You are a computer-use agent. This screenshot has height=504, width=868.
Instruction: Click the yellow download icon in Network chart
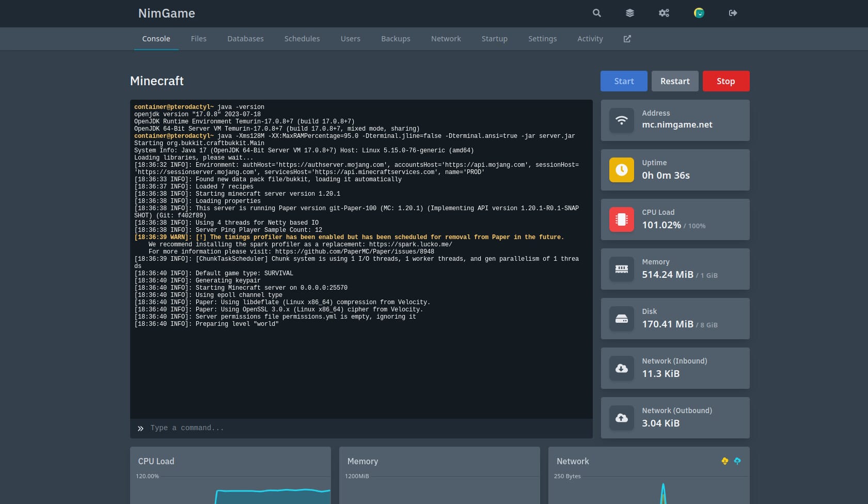point(725,461)
